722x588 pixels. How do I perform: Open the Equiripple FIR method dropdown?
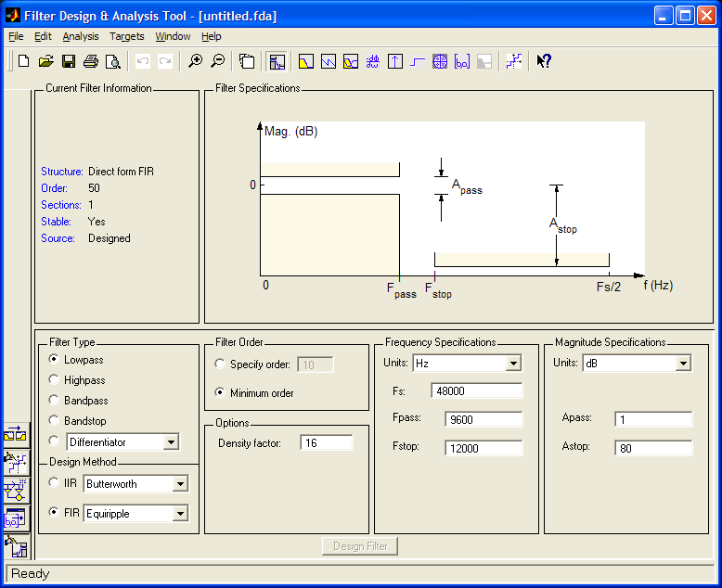tap(180, 514)
